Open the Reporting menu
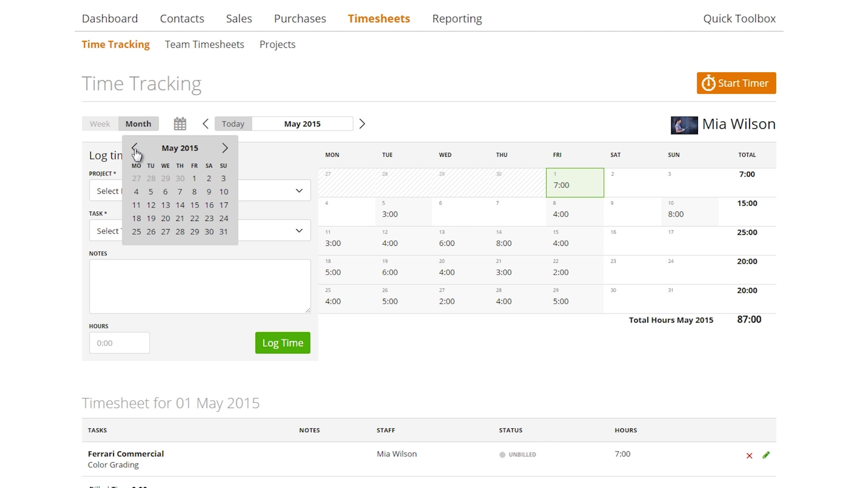The width and height of the screenshot is (868, 488). pos(457,18)
